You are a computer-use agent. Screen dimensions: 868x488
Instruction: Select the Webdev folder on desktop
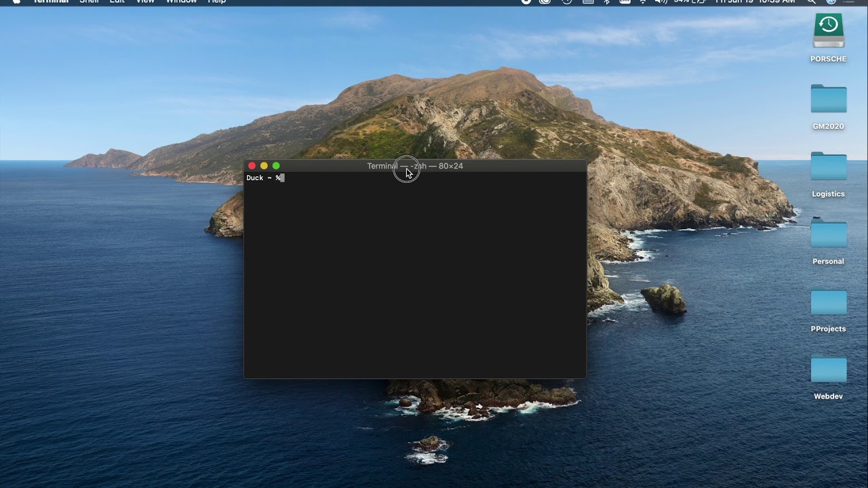coord(829,369)
